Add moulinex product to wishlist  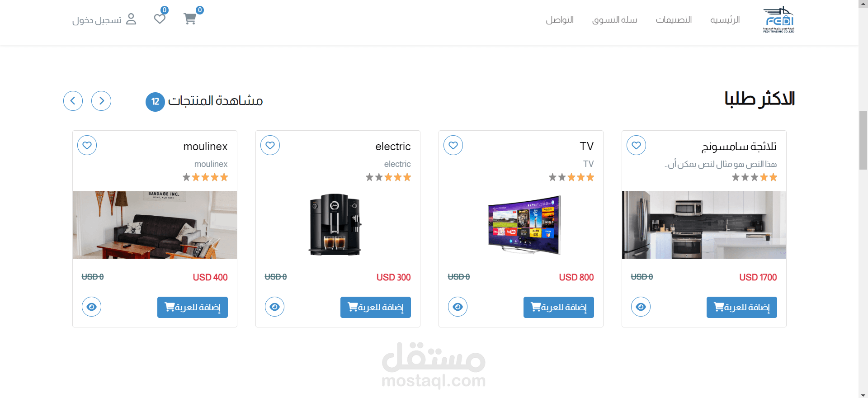[x=87, y=145]
